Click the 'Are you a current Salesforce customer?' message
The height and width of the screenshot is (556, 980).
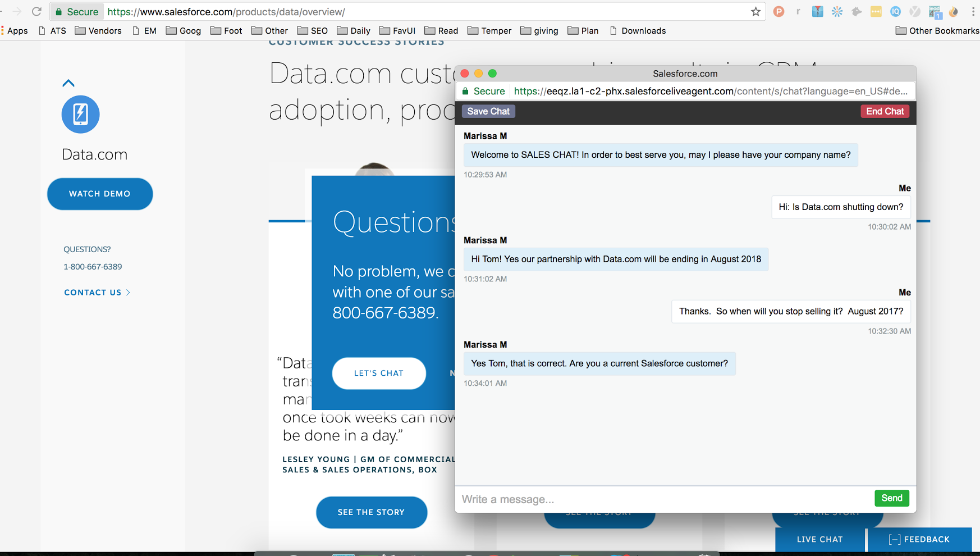click(599, 363)
